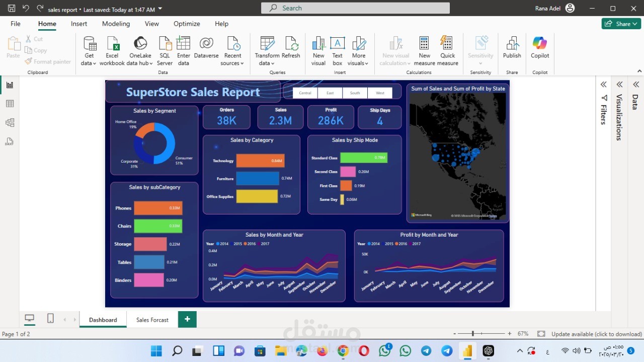Click the Orders 38K card

pos(227,117)
